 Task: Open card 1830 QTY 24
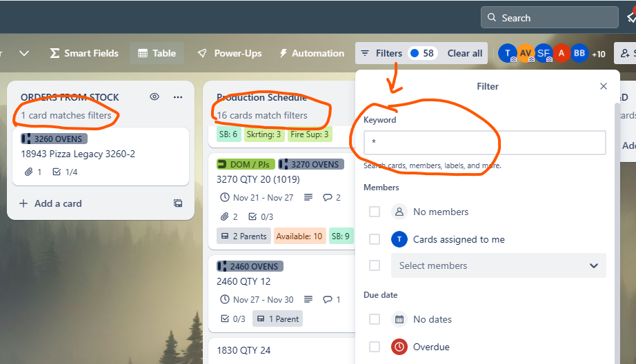244,350
